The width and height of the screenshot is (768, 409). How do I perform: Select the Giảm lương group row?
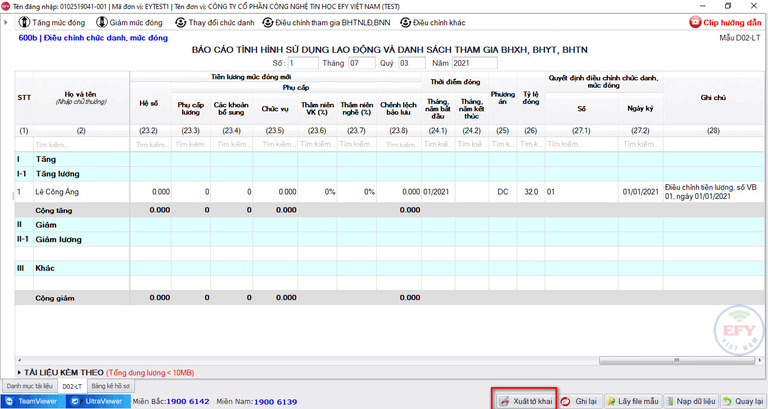pos(389,240)
